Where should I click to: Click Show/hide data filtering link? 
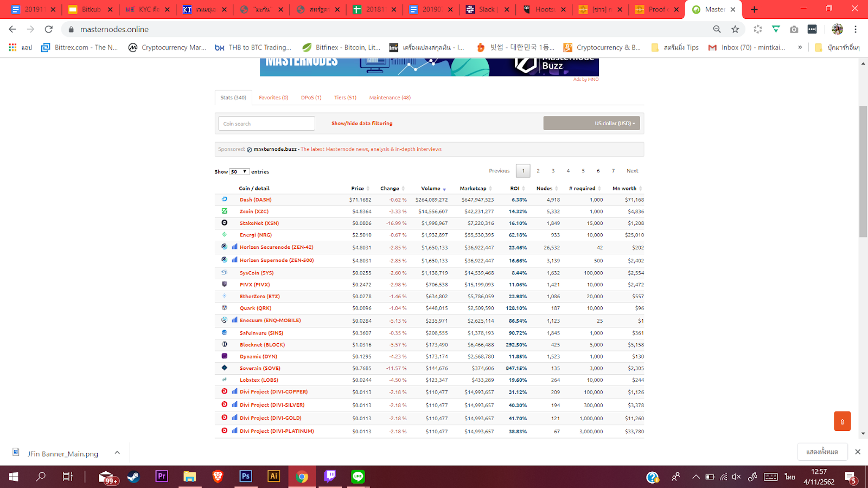[x=362, y=123]
